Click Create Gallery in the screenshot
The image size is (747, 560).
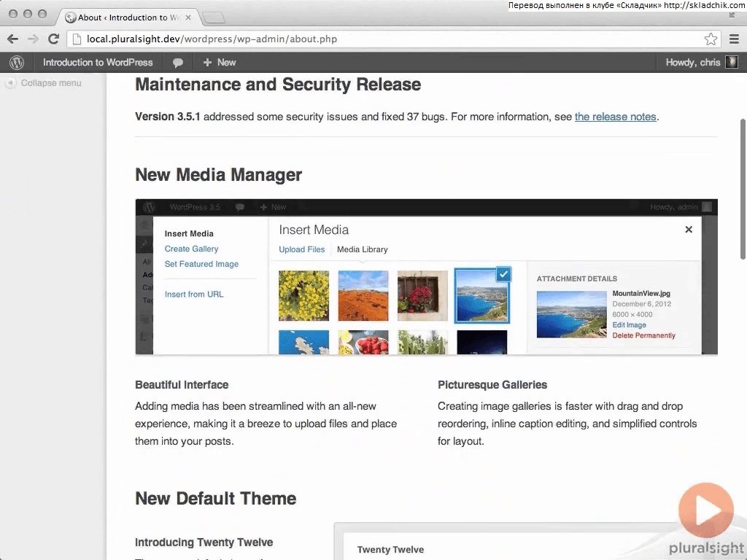pyautogui.click(x=192, y=249)
